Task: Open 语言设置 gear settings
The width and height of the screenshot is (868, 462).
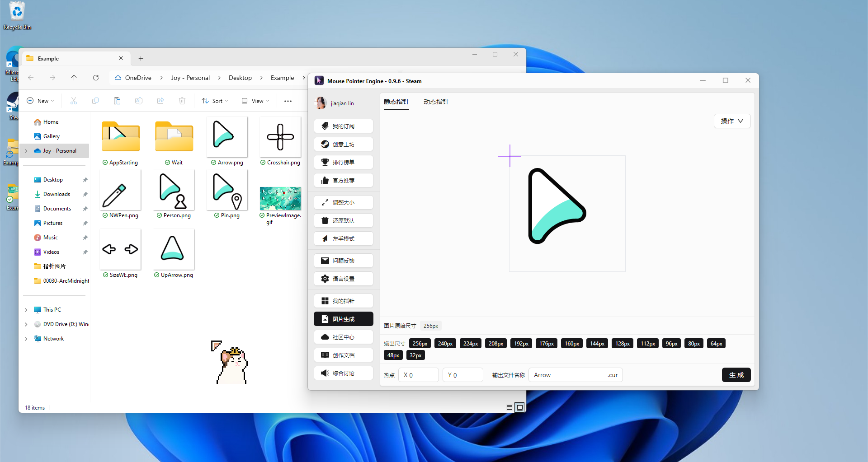Action: tap(343, 279)
